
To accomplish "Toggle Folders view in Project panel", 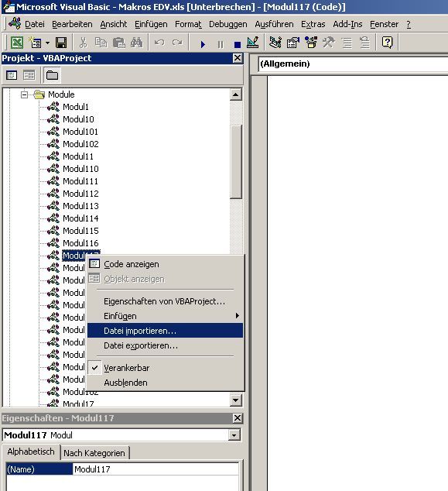I will pyautogui.click(x=52, y=75).
